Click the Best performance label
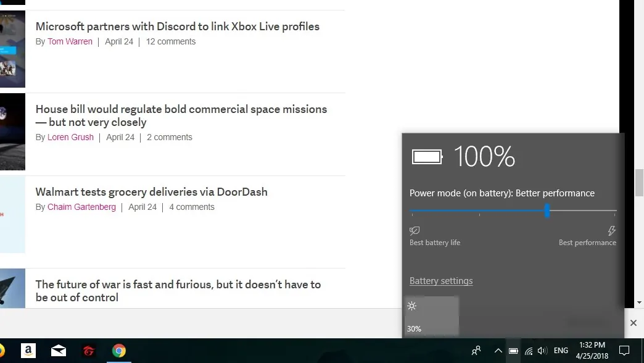The width and height of the screenshot is (644, 363). pos(587,243)
